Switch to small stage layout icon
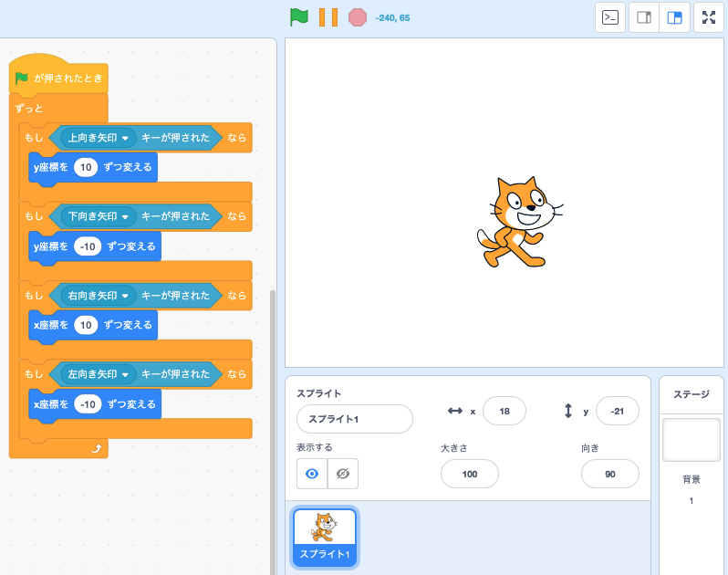This screenshot has width=728, height=575. [x=644, y=17]
